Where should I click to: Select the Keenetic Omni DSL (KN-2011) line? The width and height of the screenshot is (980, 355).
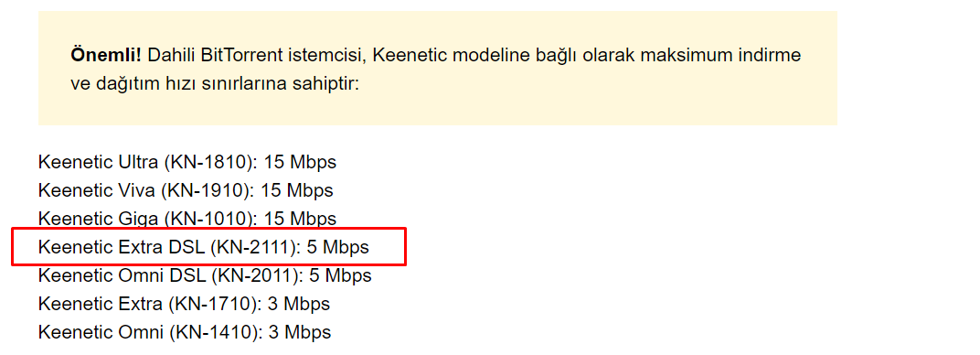click(205, 275)
